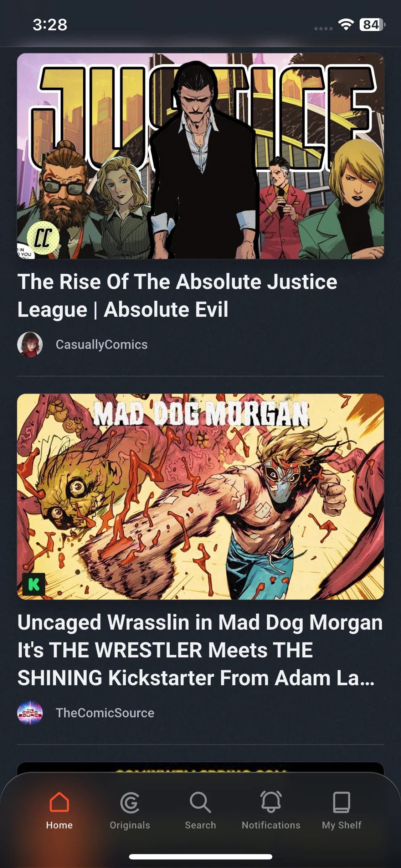Visit the TheComicSource channel name
The width and height of the screenshot is (401, 868).
105,713
